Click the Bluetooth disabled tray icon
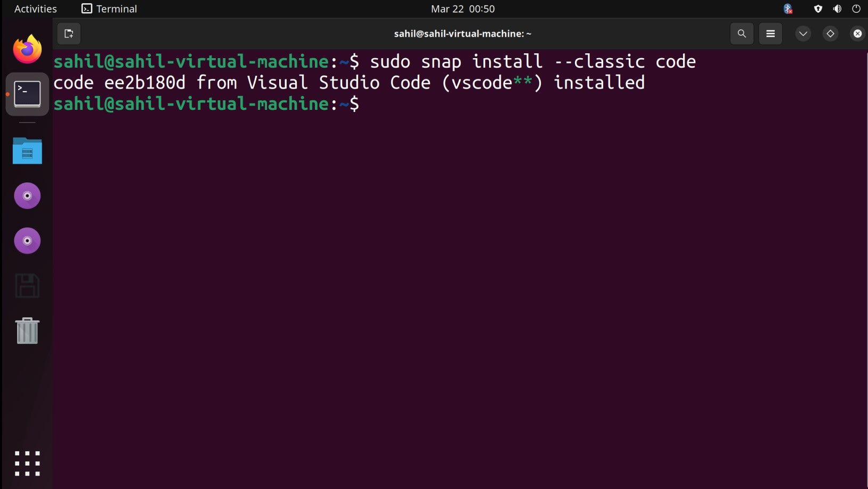868x489 pixels. point(788,9)
